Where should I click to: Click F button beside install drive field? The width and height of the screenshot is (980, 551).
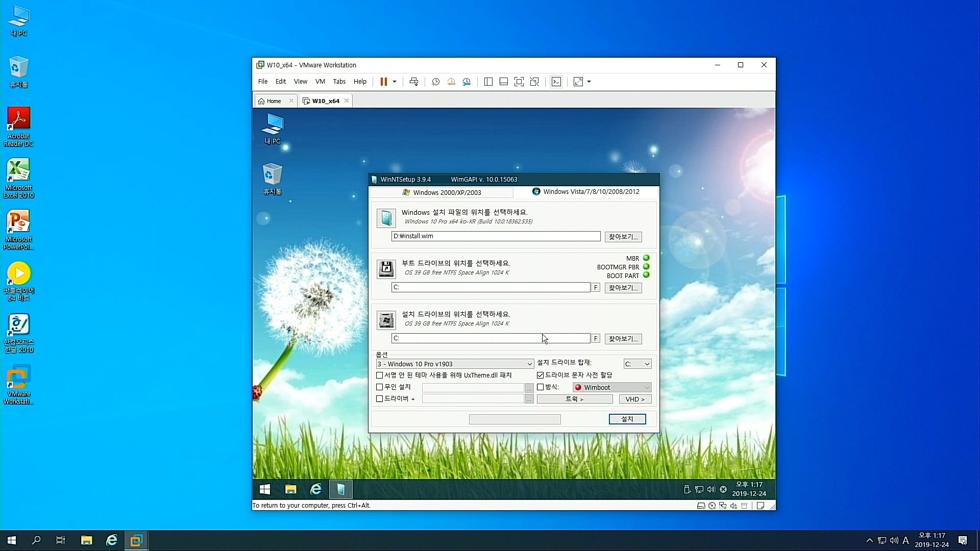[x=596, y=339]
